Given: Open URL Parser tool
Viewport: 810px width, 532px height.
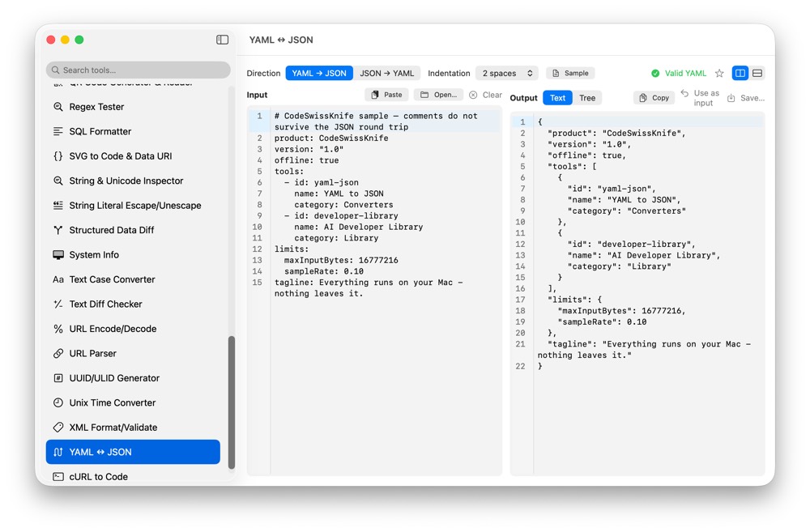Looking at the screenshot, I should point(133,353).
